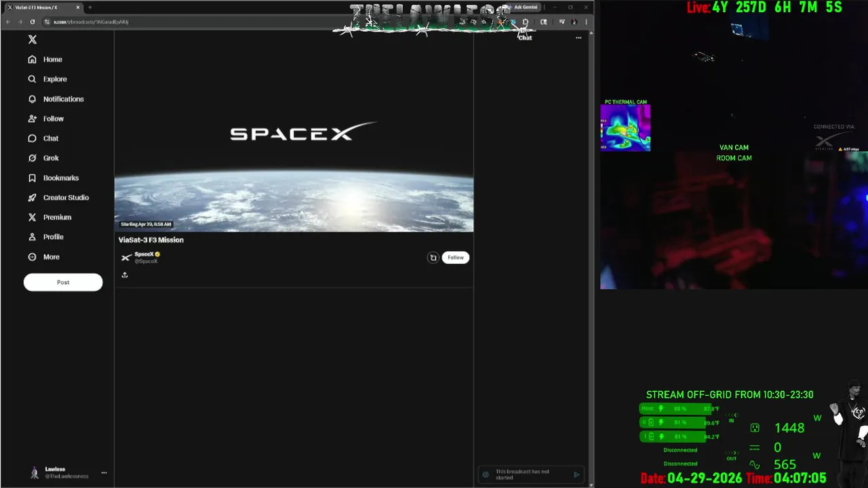Click the Premium X icon

click(32, 217)
